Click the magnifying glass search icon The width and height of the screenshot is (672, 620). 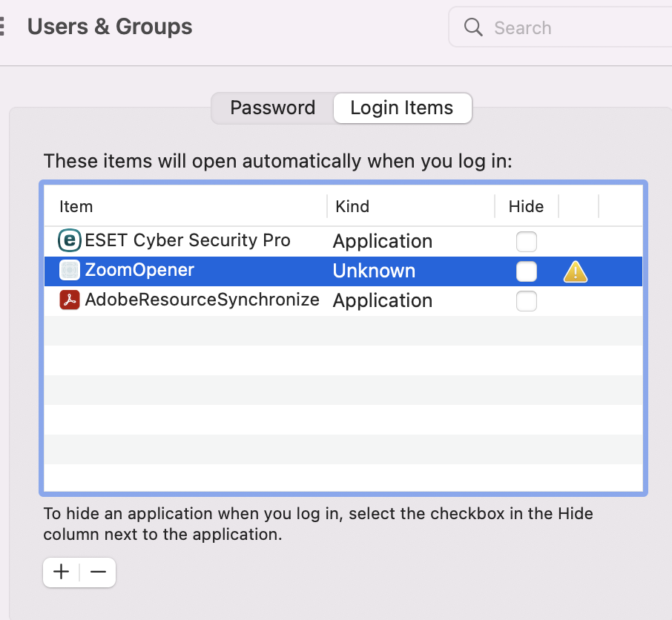pos(473,27)
